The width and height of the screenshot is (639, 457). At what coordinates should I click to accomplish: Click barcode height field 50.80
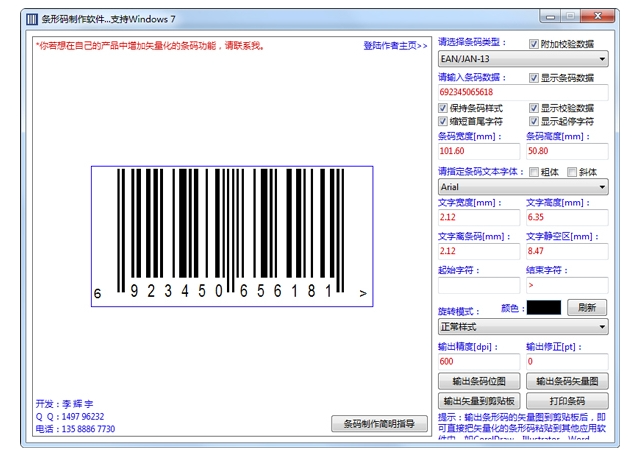(x=567, y=151)
